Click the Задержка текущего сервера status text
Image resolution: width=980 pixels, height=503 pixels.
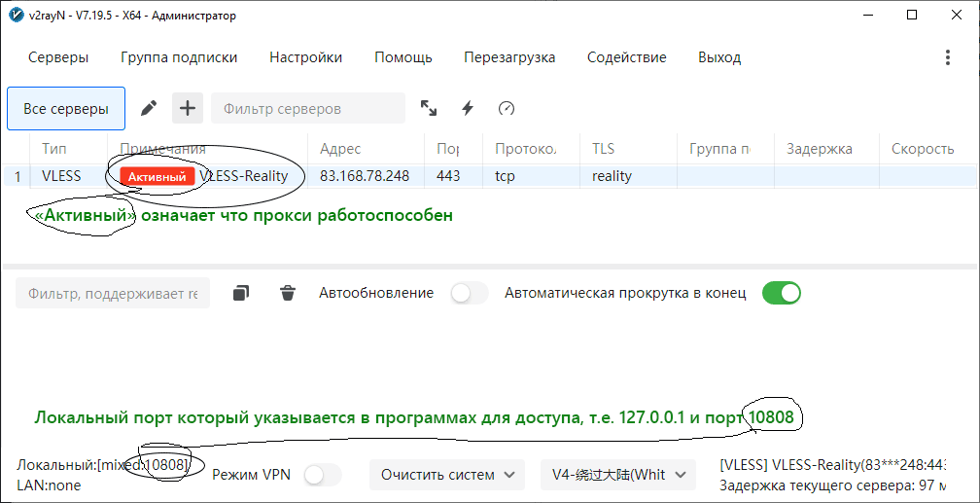[833, 485]
